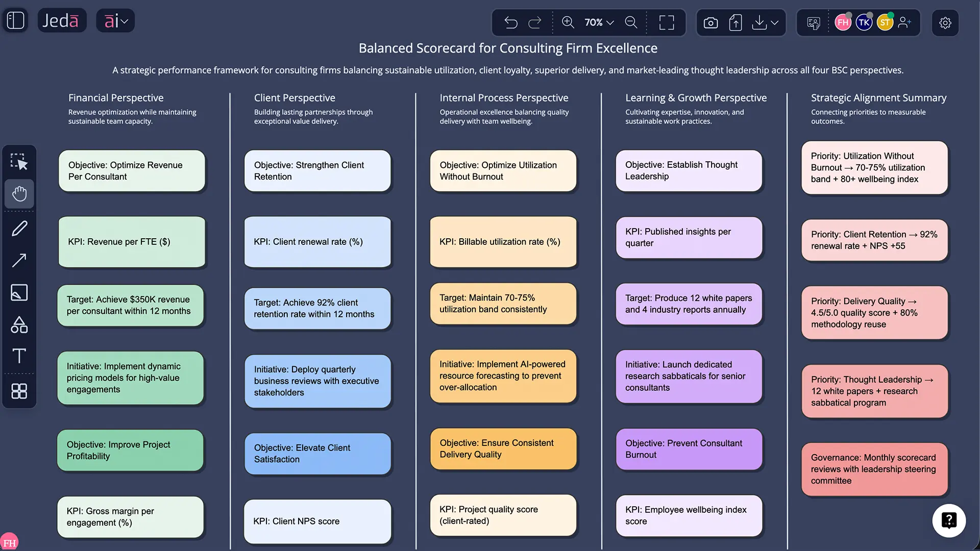Select the KPI Revenue per FTE card
980x551 pixels.
pos(132,241)
